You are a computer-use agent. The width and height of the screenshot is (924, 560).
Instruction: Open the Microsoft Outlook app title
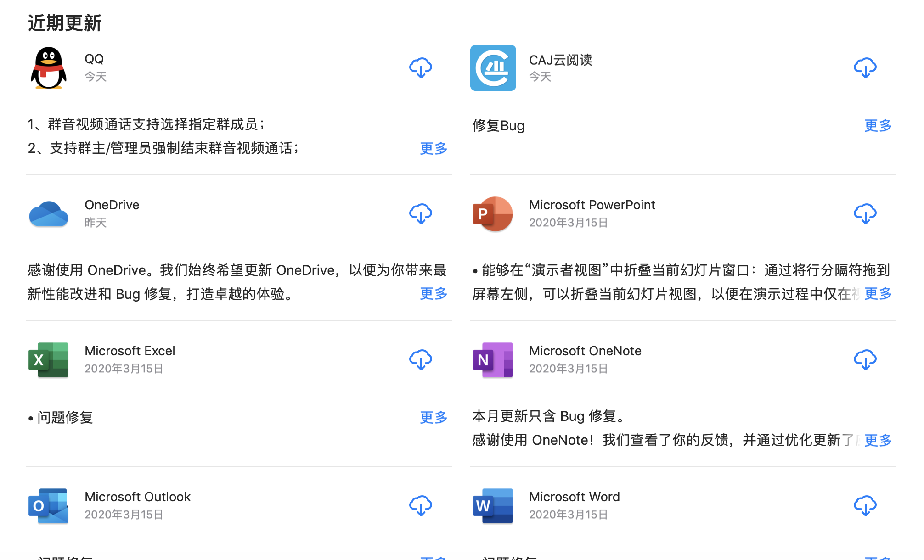tap(137, 497)
